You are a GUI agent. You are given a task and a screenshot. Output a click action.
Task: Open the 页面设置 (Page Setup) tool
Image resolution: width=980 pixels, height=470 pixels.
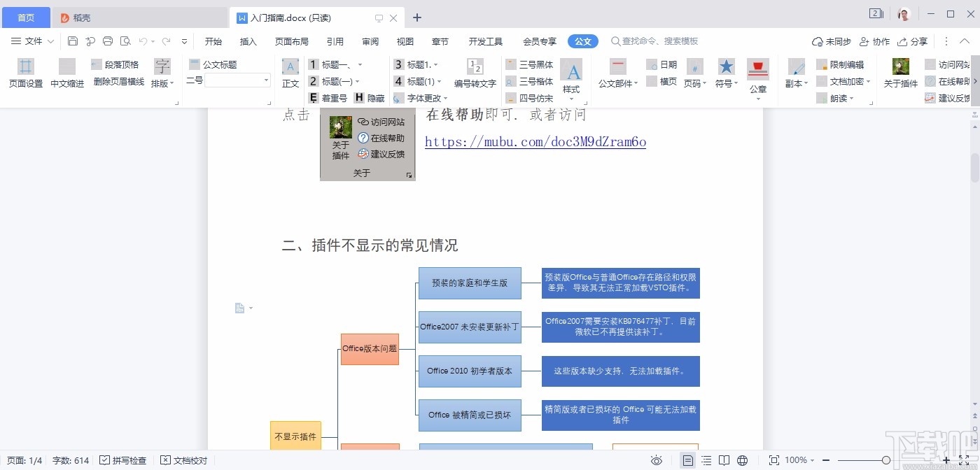(x=24, y=73)
